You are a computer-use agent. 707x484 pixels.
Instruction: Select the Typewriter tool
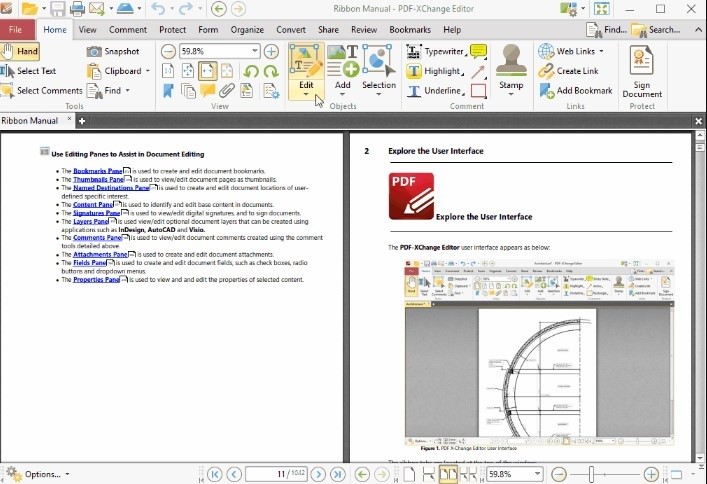(436, 51)
